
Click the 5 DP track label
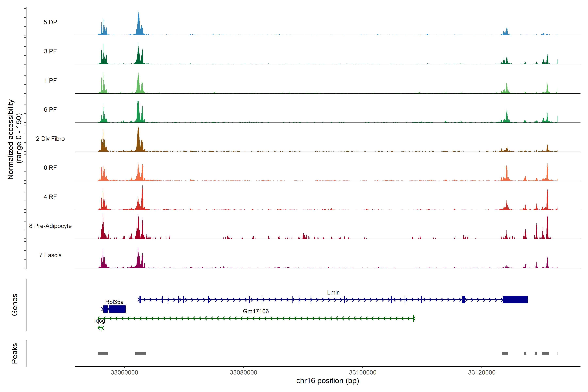click(50, 22)
